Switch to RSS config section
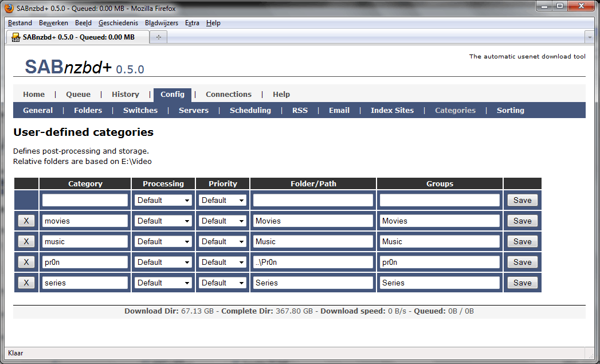600x364 pixels. click(x=300, y=110)
